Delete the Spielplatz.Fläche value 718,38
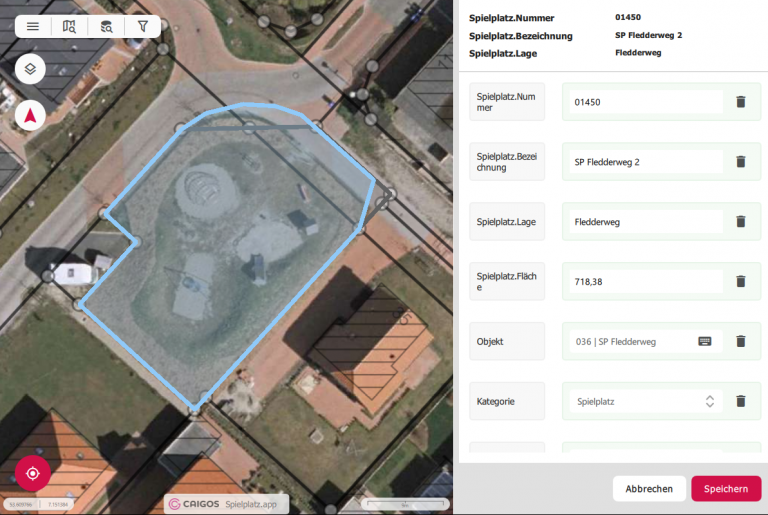The height and width of the screenshot is (515, 768). [x=741, y=281]
